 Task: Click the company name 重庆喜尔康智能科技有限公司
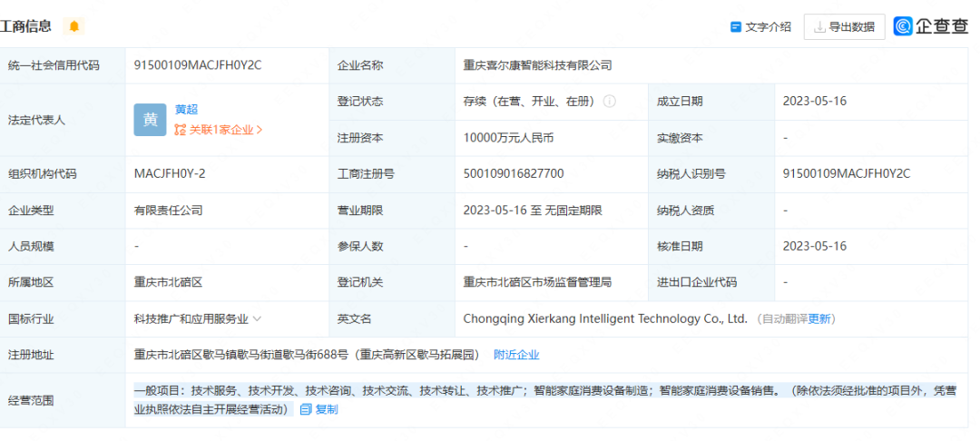pos(537,65)
